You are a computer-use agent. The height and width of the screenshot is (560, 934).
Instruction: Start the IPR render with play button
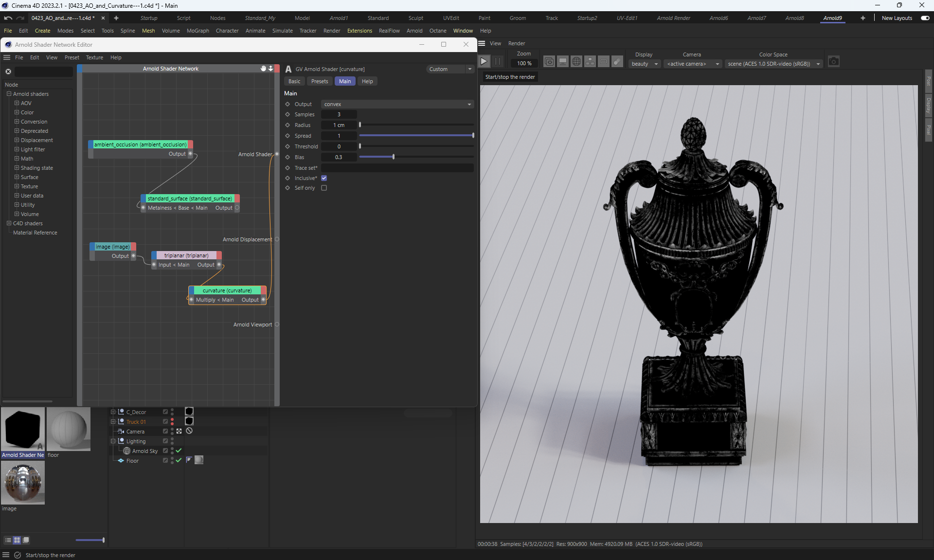pyautogui.click(x=484, y=61)
